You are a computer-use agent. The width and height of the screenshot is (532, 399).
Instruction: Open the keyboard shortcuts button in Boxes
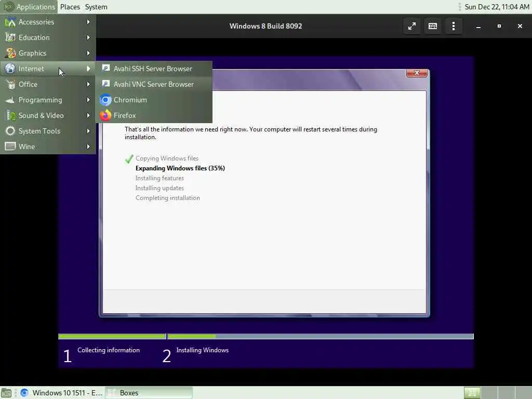433,26
